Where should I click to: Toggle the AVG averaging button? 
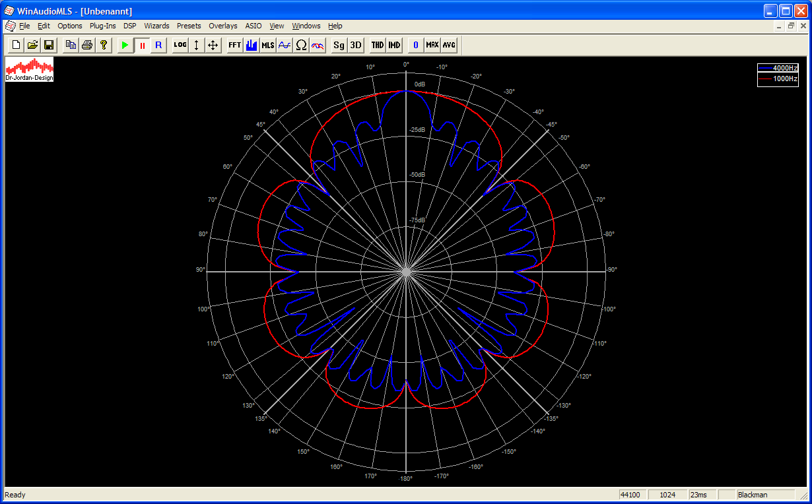[x=449, y=45]
